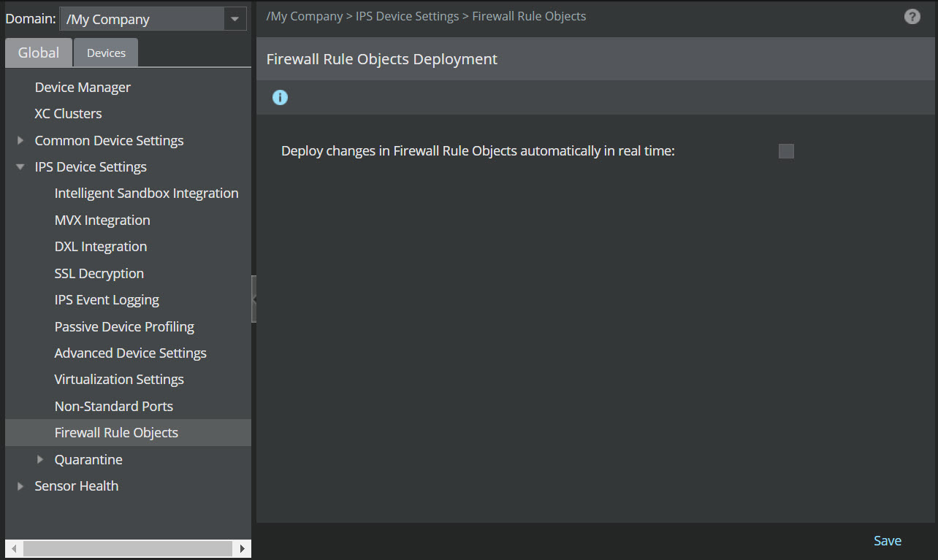Open Passive Device Profiling settings

point(124,327)
